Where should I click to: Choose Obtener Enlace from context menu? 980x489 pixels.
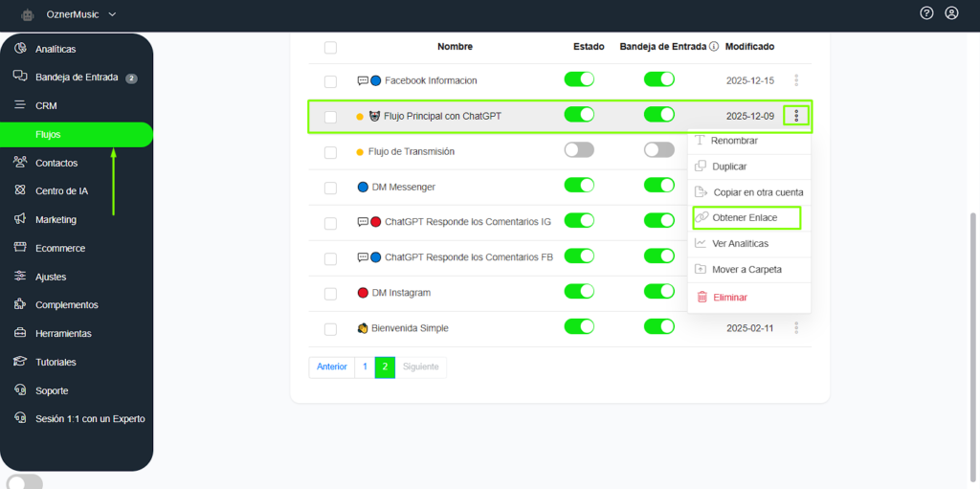coord(745,218)
